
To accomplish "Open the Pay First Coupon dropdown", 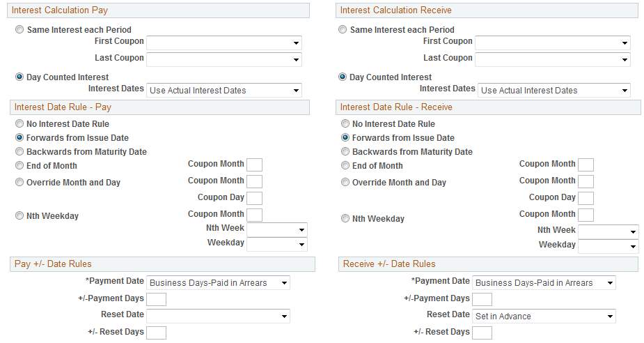I will click(223, 43).
